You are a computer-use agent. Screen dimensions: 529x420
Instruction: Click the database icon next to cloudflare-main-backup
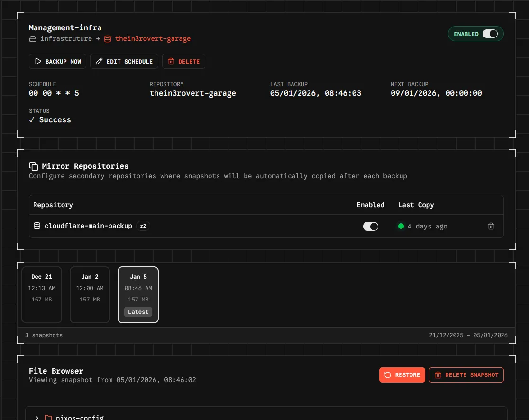pyautogui.click(x=37, y=226)
